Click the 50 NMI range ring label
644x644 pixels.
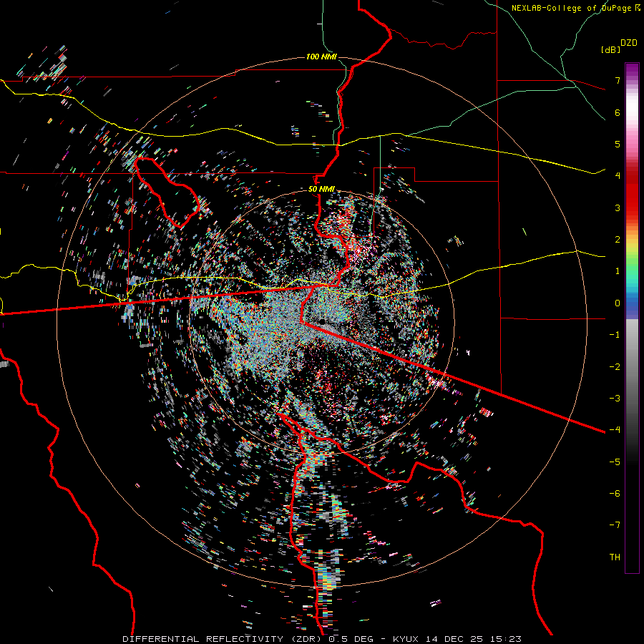pos(321,189)
